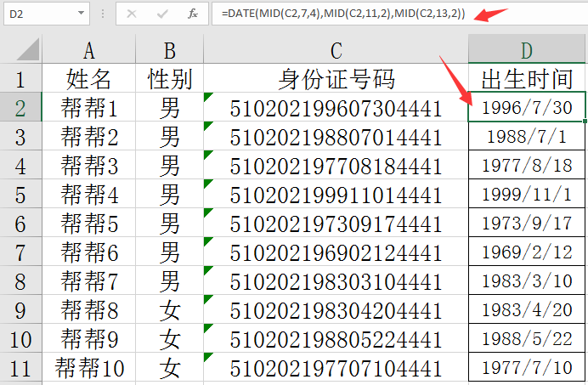Click ID cell 510202197708184441

pos(336,165)
